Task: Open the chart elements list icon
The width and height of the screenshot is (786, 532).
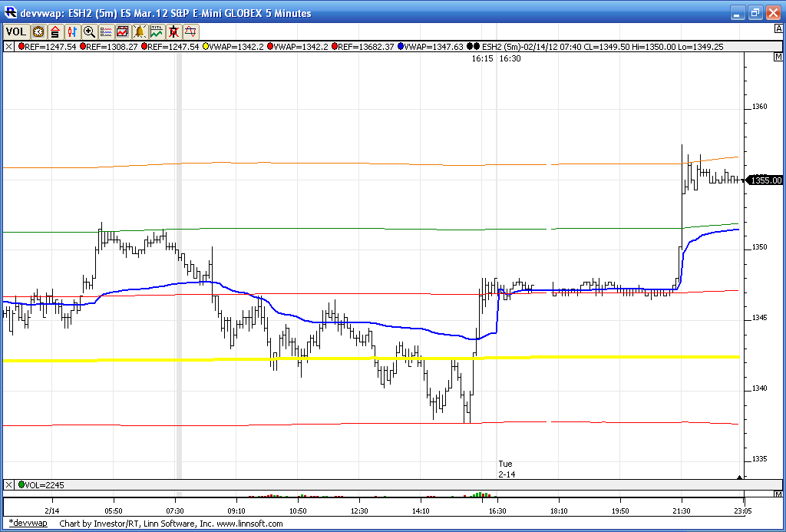Action: coord(106,32)
